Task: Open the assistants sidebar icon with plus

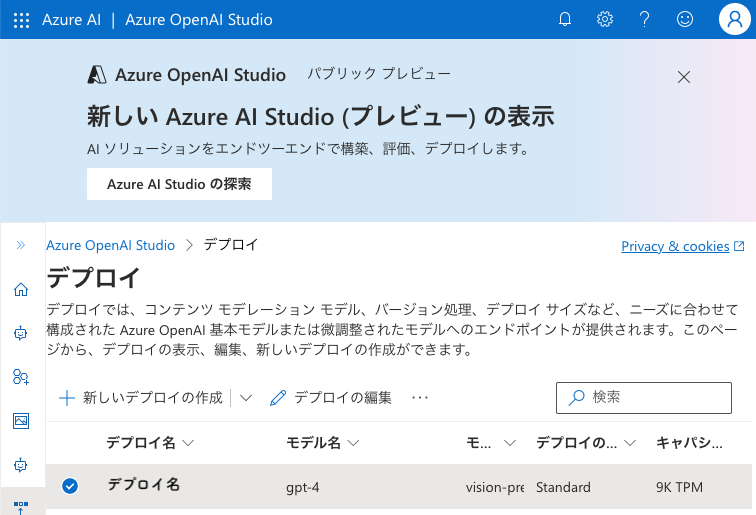Action: [x=21, y=377]
